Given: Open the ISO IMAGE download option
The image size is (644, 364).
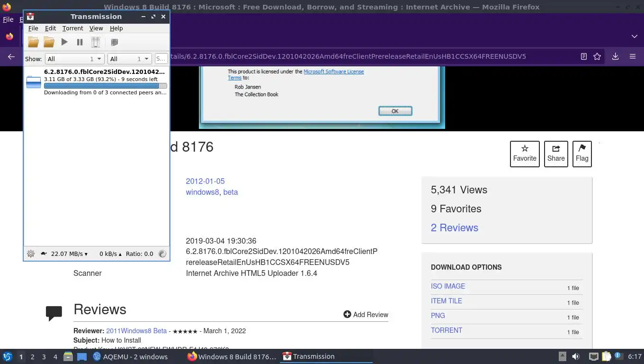Looking at the screenshot, I should pos(448,286).
